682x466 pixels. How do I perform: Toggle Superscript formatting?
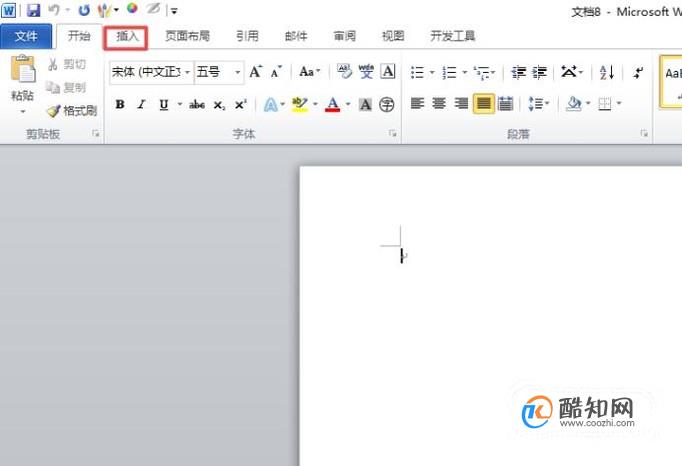[x=240, y=104]
